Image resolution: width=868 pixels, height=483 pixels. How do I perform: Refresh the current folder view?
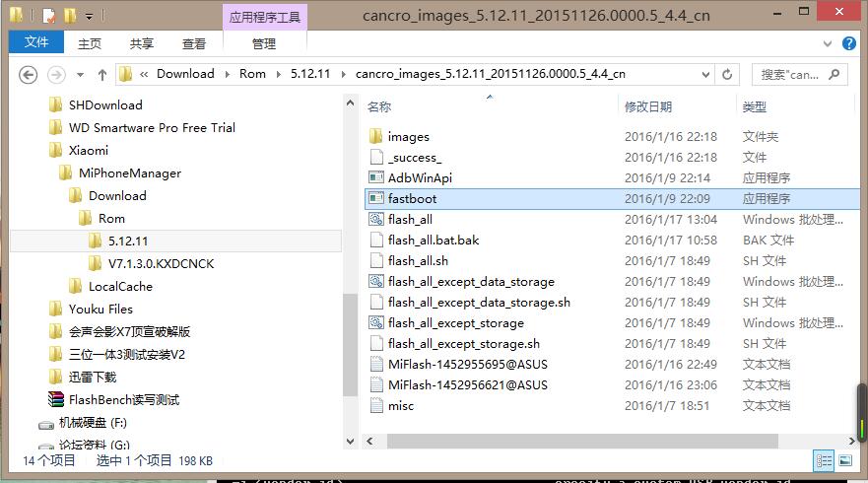point(727,74)
